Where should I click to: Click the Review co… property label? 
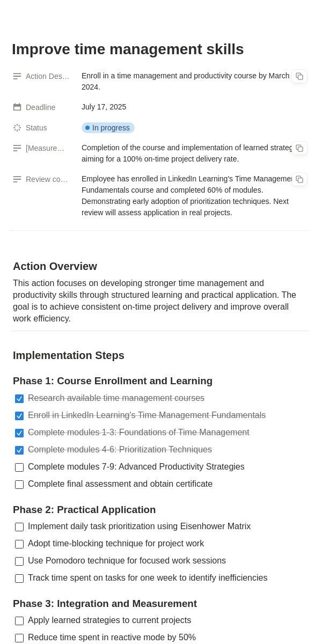[47, 179]
